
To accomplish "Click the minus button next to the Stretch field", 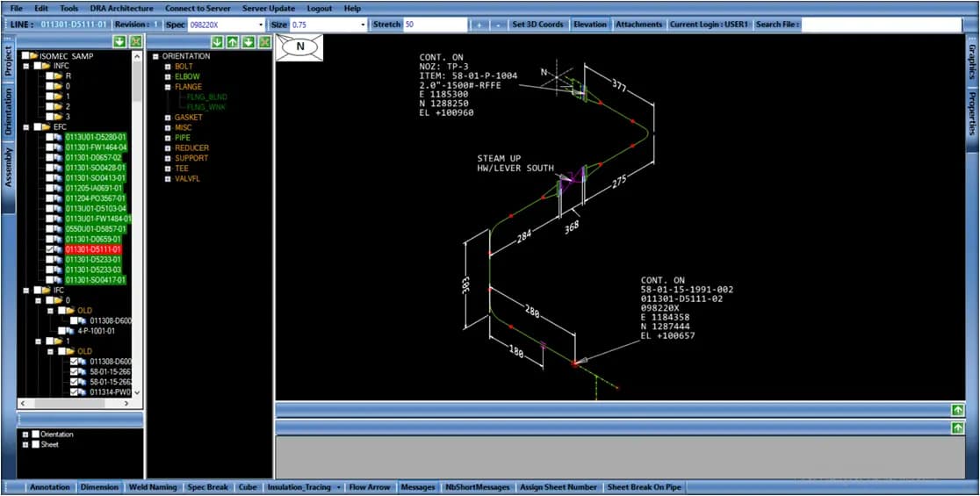I will coord(498,25).
